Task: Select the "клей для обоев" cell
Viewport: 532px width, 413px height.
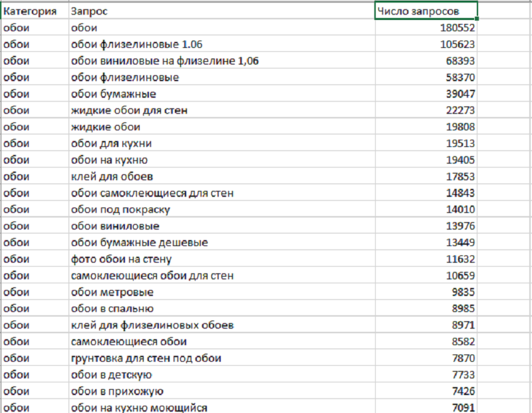Action: point(221,176)
